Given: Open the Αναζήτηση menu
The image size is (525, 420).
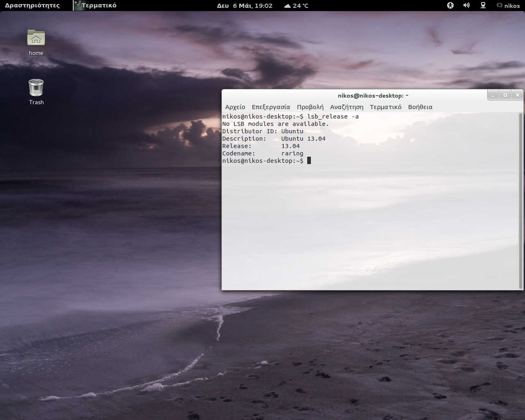Looking at the screenshot, I should 347,107.
